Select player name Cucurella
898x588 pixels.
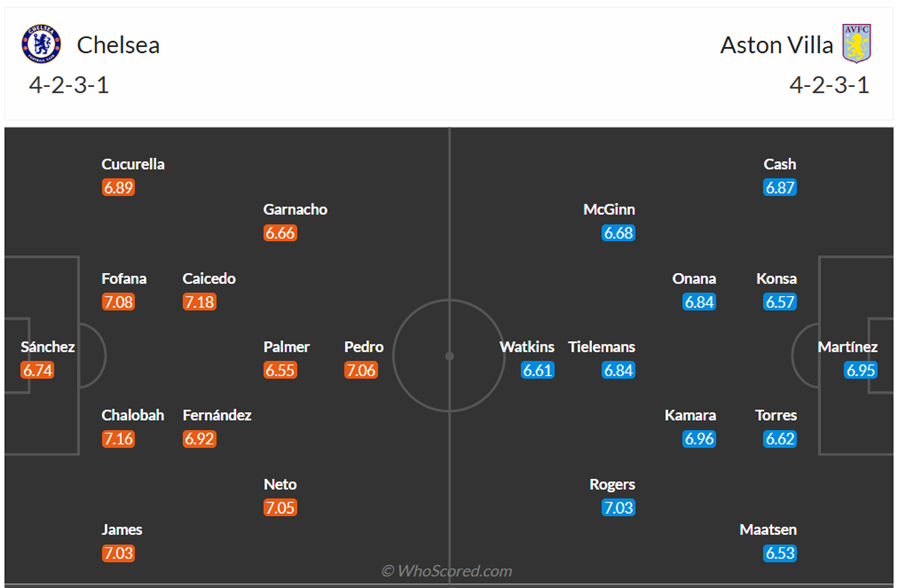133,164
